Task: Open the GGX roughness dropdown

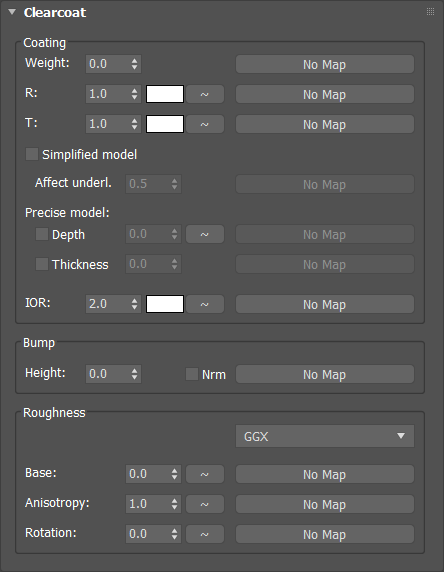Action: point(325,436)
